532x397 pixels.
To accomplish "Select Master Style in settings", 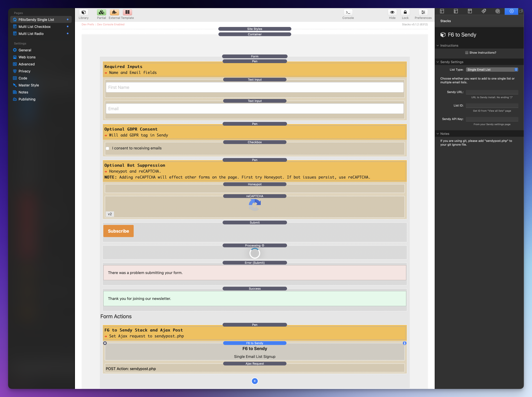I will coord(29,85).
